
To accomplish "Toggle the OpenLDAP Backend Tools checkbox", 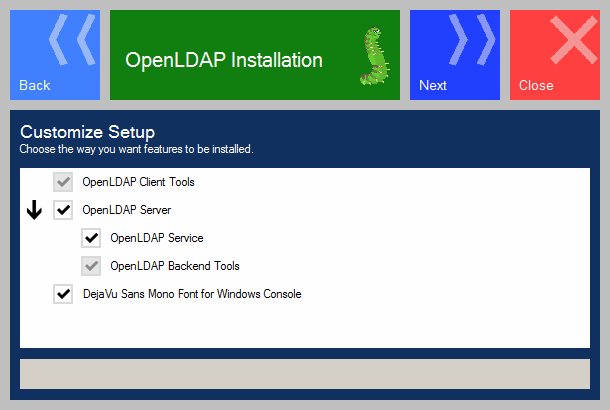I will (x=91, y=266).
